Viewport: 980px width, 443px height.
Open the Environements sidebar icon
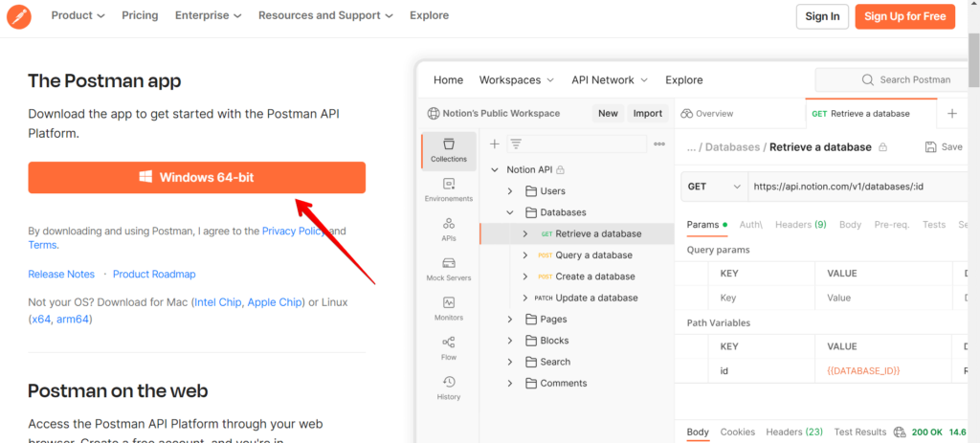coord(448,190)
